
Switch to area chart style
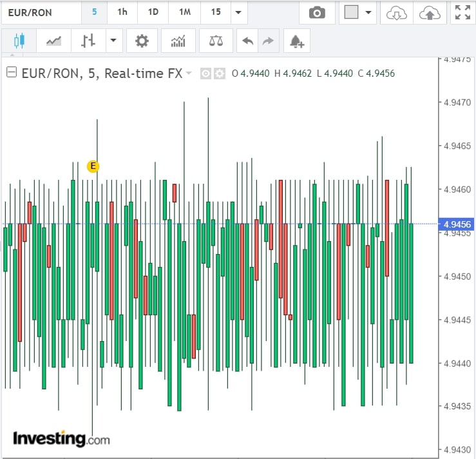53,41
